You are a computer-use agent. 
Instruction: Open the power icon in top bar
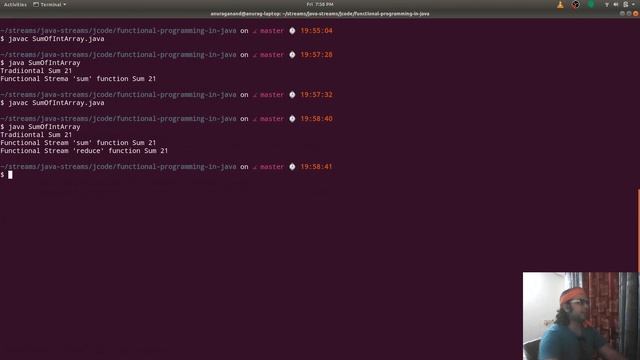(626, 4)
